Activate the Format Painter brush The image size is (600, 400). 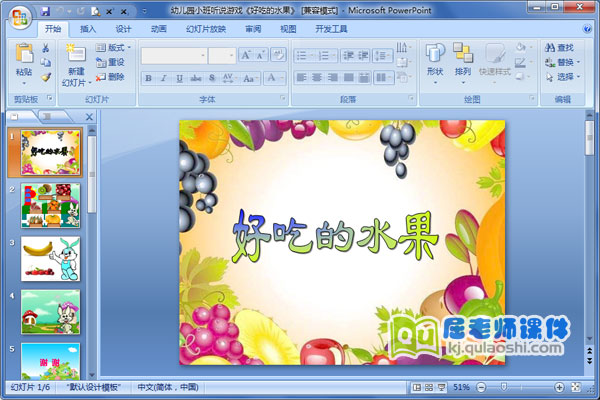point(46,77)
